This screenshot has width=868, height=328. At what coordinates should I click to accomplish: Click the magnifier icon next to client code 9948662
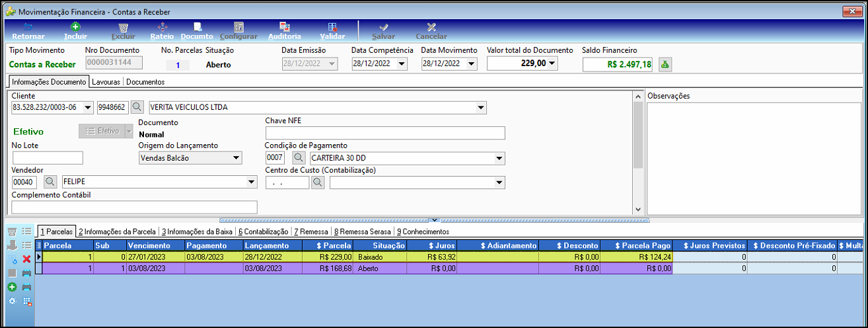tap(137, 107)
